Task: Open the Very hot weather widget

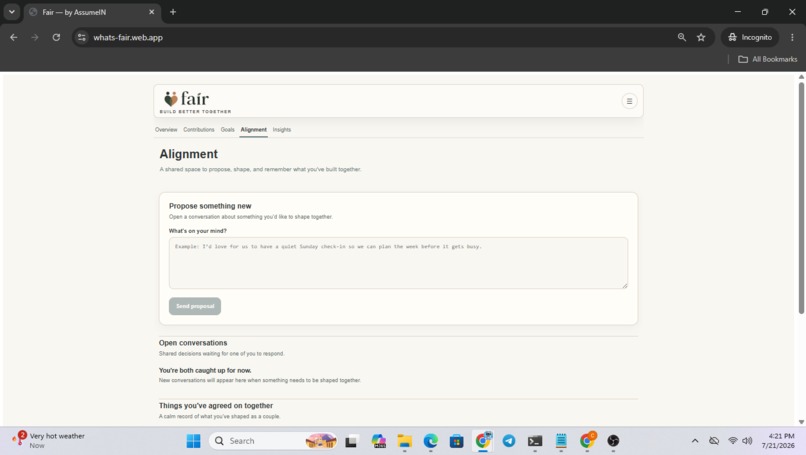Action: (49, 441)
